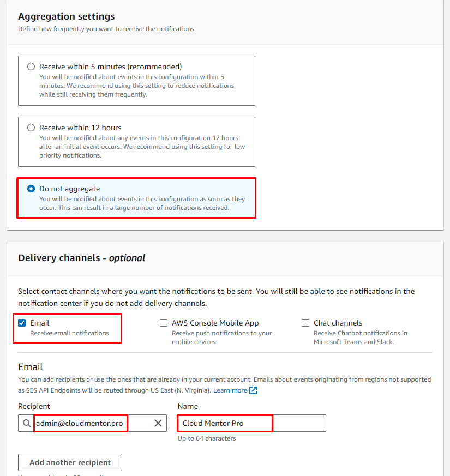Image resolution: width=450 pixels, height=476 pixels.
Task: Click the Name field label
Action: tap(188, 406)
